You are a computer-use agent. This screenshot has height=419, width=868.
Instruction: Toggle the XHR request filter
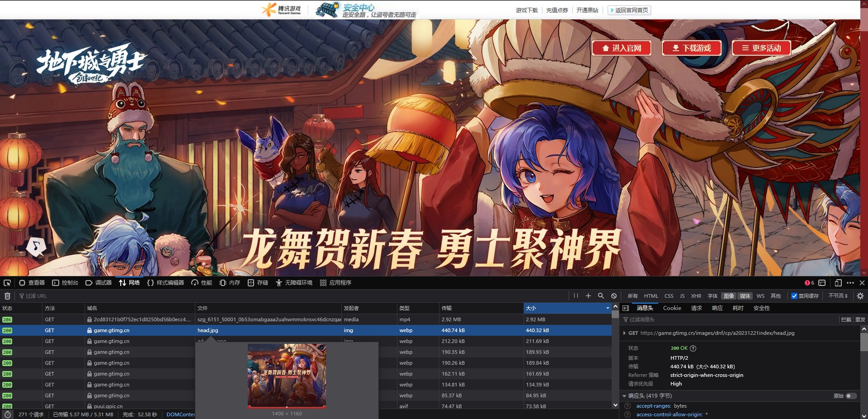pos(696,296)
